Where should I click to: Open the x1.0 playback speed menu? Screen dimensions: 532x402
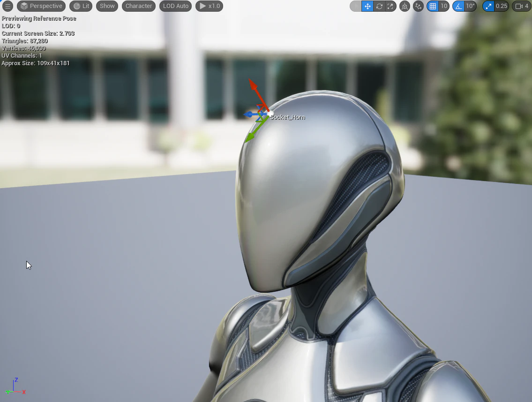tap(210, 6)
